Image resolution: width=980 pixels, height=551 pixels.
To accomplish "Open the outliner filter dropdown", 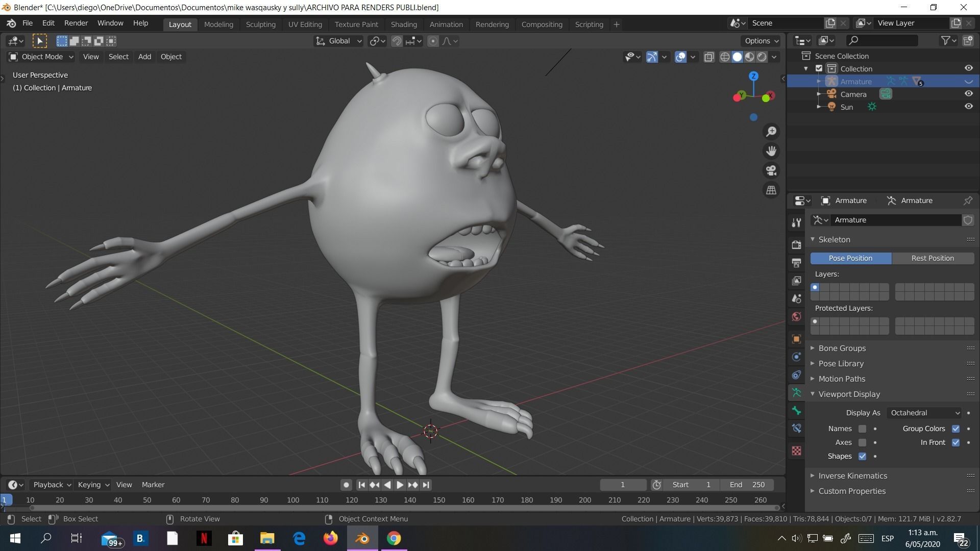I will point(948,40).
